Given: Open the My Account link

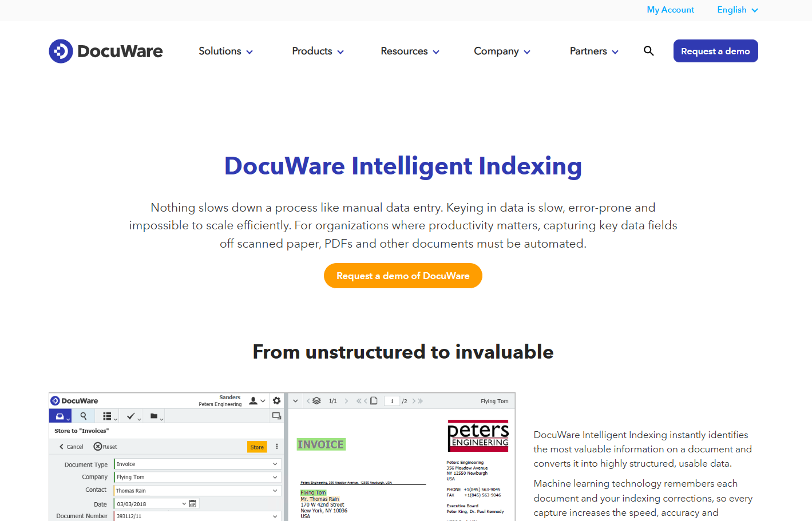Looking at the screenshot, I should (x=670, y=10).
